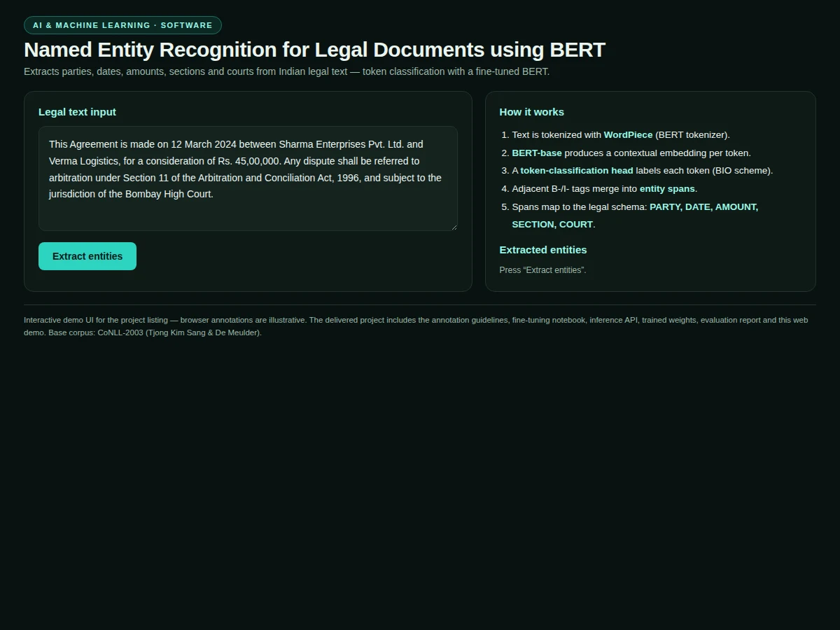Click the highlighted word 'WordPiece' in step 1
Viewport: 840px width, 630px height.
(x=628, y=135)
